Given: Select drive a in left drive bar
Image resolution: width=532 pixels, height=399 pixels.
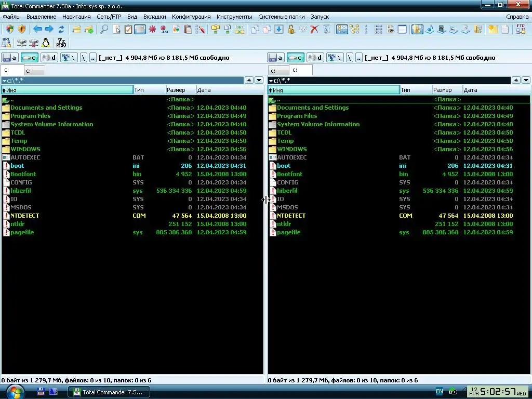Looking at the screenshot, I should click(10, 58).
